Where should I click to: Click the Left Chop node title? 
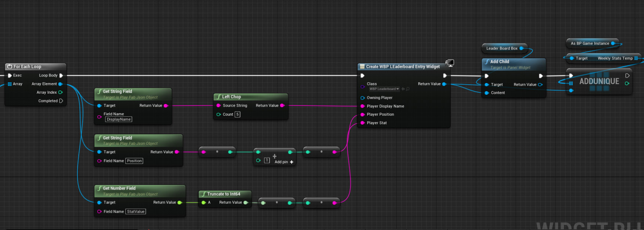click(231, 97)
